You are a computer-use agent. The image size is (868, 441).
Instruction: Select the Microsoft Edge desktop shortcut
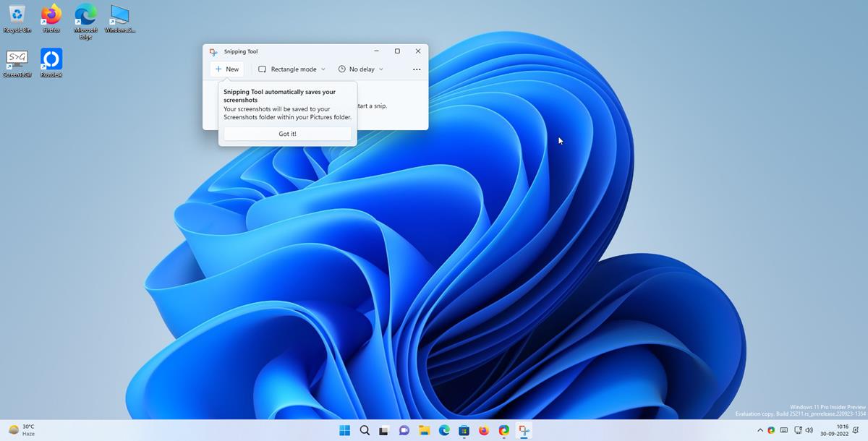(85, 22)
